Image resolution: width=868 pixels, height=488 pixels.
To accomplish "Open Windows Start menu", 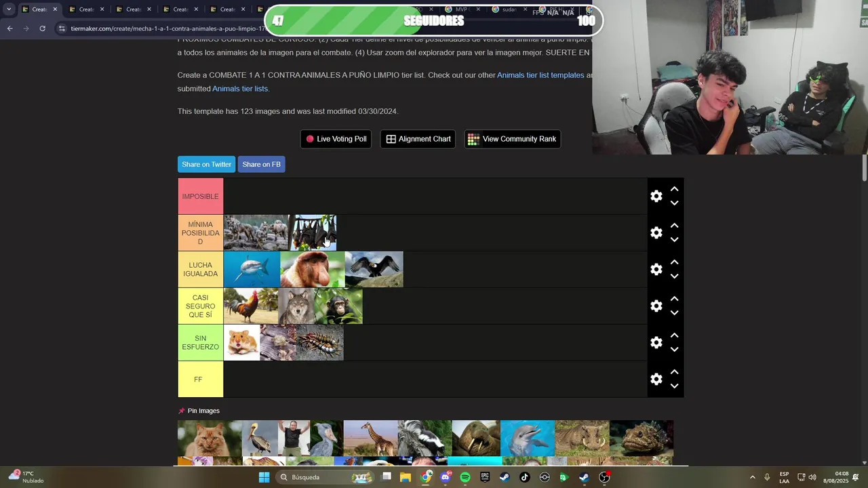I will click(264, 477).
